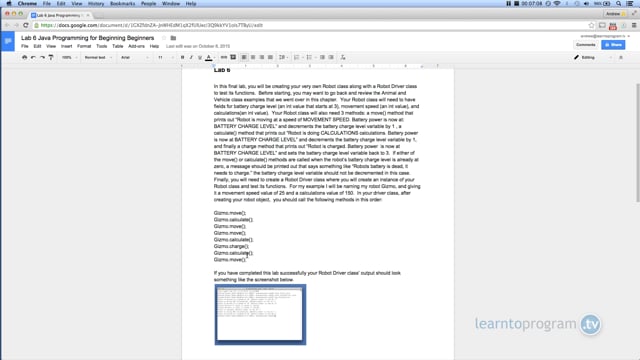This screenshot has height=360, width=640.
Task: Click the browser back arrow
Action: [7, 25]
